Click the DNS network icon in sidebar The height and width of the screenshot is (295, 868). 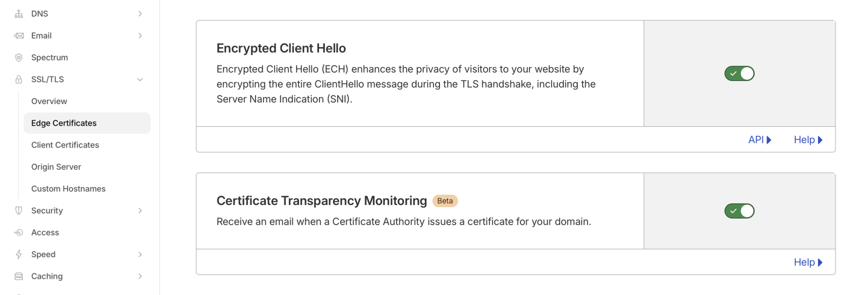pyautogui.click(x=19, y=14)
